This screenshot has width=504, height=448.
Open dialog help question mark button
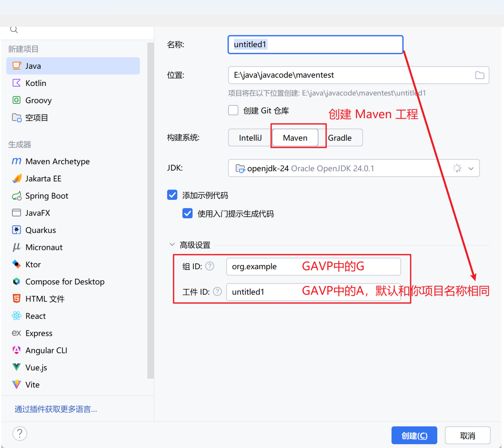[20, 433]
